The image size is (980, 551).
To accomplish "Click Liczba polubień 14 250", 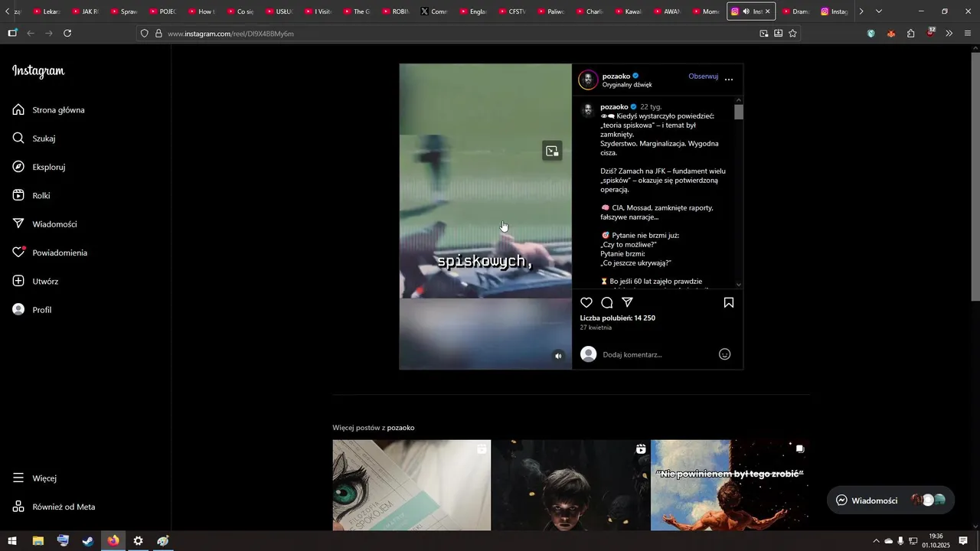I will [x=617, y=318].
